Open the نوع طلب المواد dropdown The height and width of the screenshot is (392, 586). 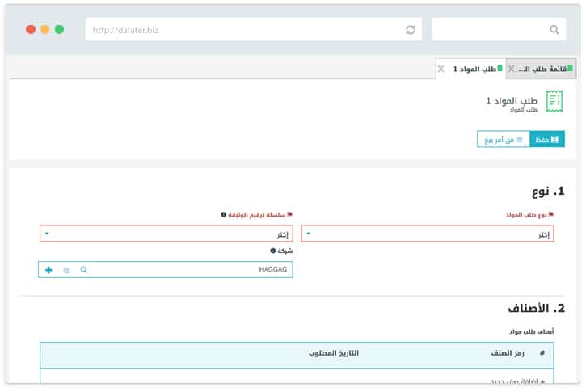pos(428,234)
